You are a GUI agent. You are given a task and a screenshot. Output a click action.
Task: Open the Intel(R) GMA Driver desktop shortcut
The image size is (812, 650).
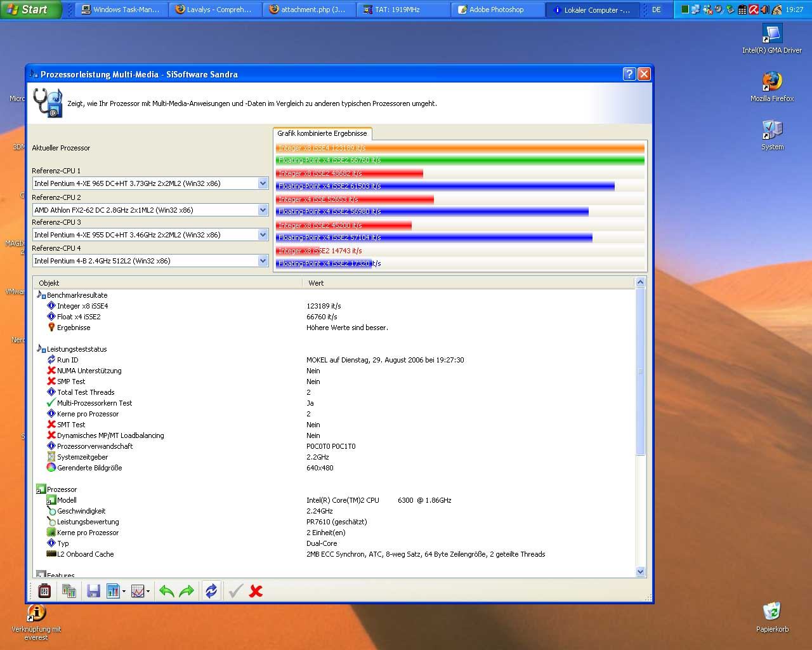tap(772, 38)
